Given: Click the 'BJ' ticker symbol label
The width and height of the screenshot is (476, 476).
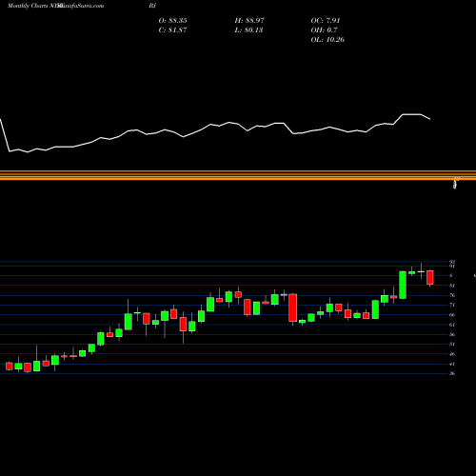Looking at the screenshot, I should click(152, 6).
